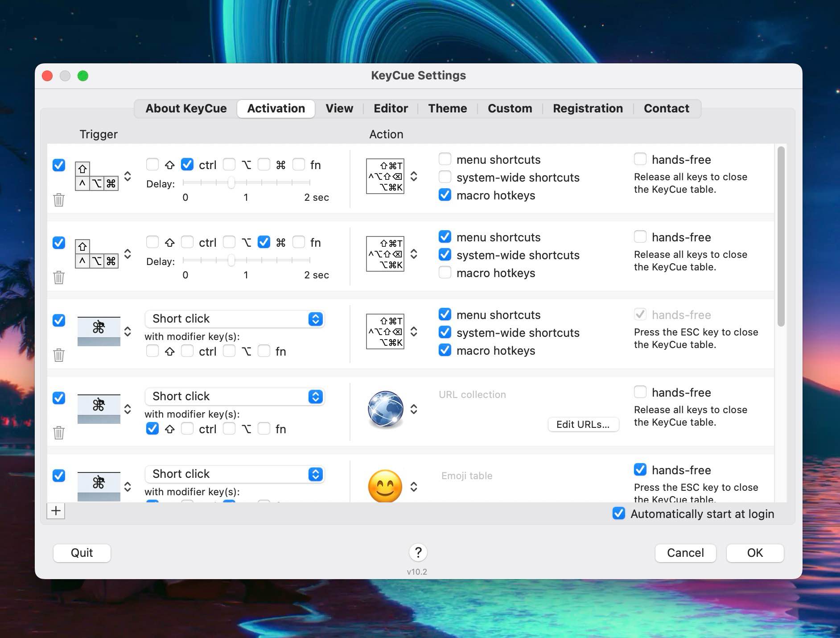Open Short click dropdown in third row
The width and height of the screenshot is (840, 638).
coord(235,319)
